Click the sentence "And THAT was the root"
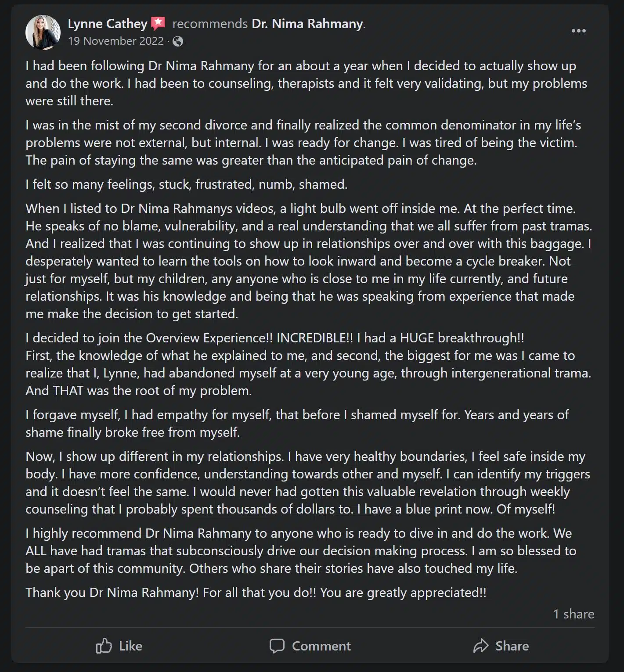Viewport: 624px width, 672px height. tap(138, 391)
